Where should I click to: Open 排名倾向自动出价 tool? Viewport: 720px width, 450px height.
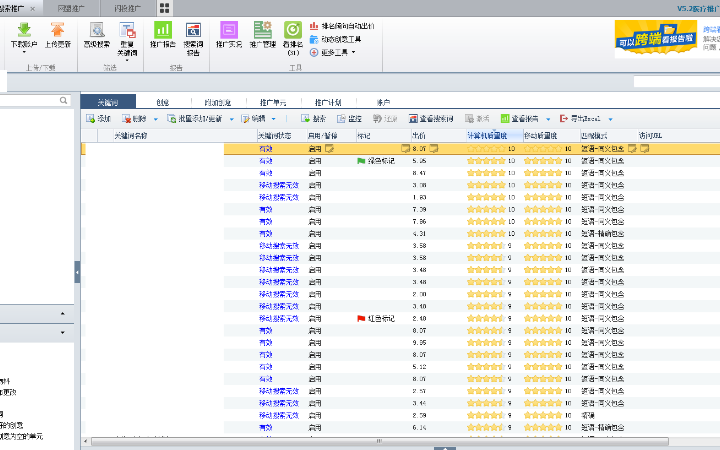(342, 26)
